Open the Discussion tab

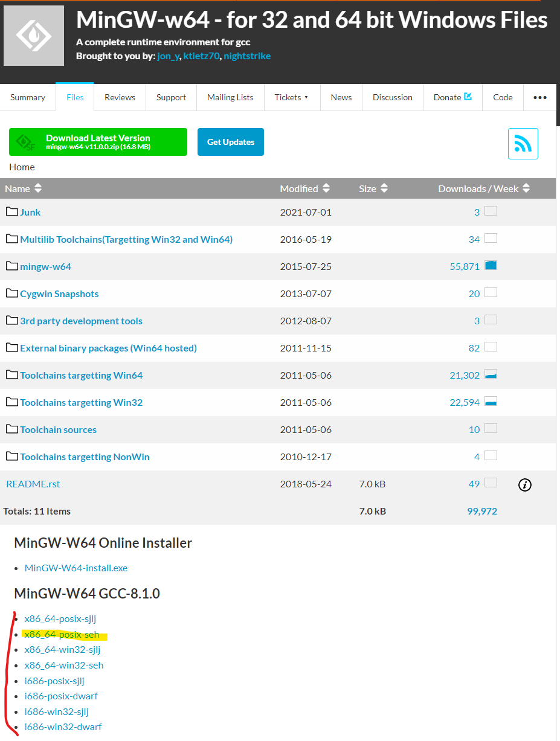393,97
